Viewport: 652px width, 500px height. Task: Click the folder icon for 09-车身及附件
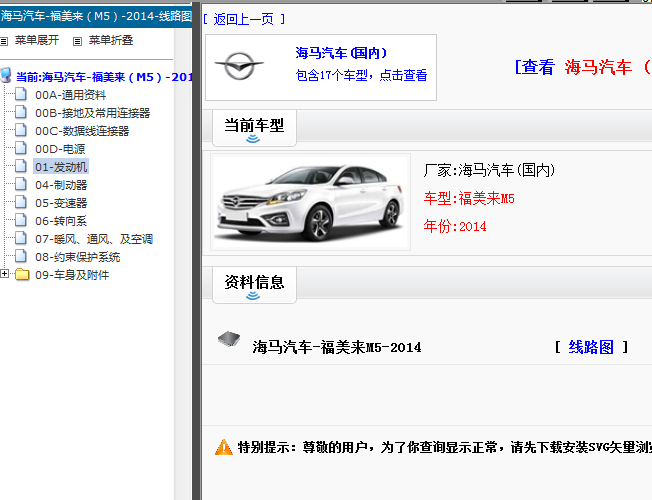[x=22, y=275]
